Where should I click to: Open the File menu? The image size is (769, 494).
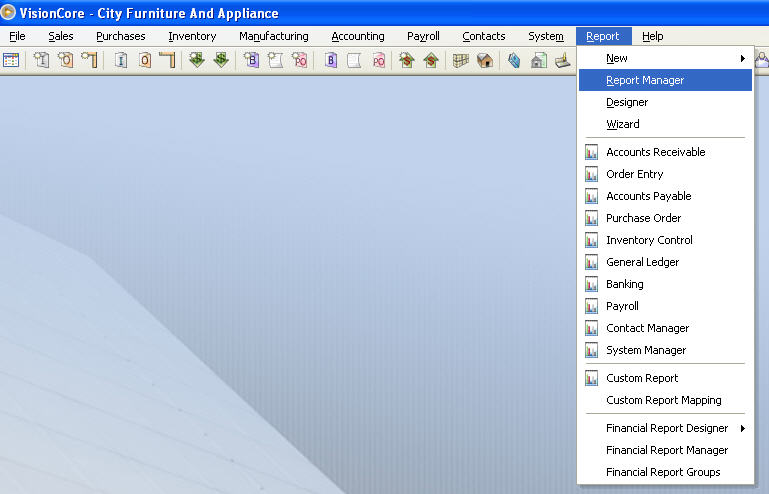coord(17,36)
